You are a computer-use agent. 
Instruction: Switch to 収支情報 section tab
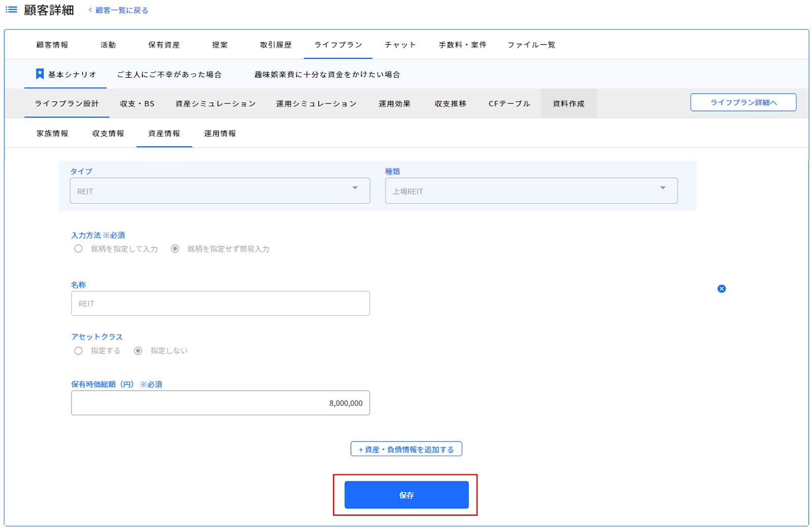[x=108, y=134]
